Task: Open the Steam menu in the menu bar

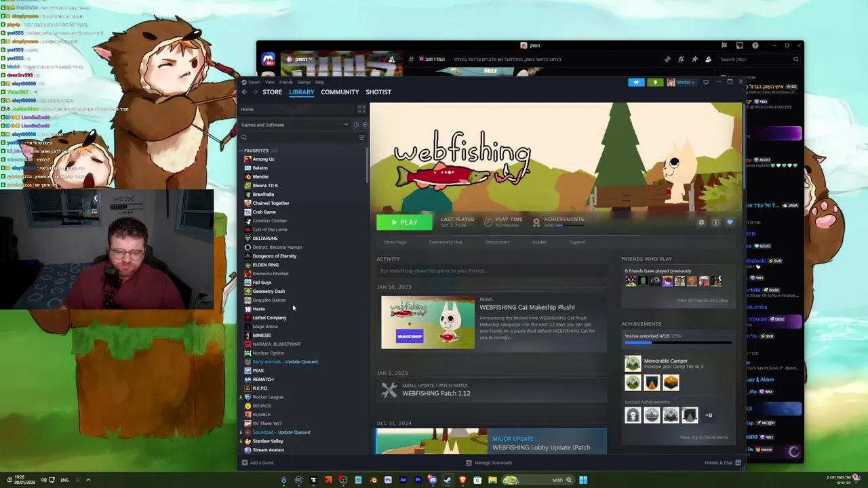Action: 254,82
